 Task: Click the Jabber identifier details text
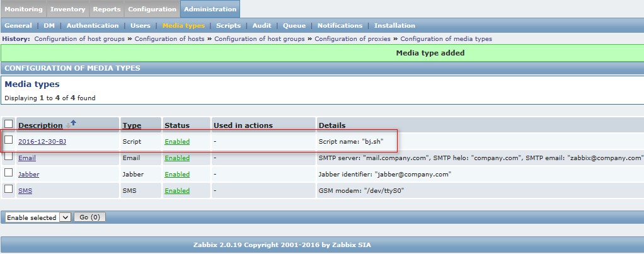pyautogui.click(x=385, y=174)
